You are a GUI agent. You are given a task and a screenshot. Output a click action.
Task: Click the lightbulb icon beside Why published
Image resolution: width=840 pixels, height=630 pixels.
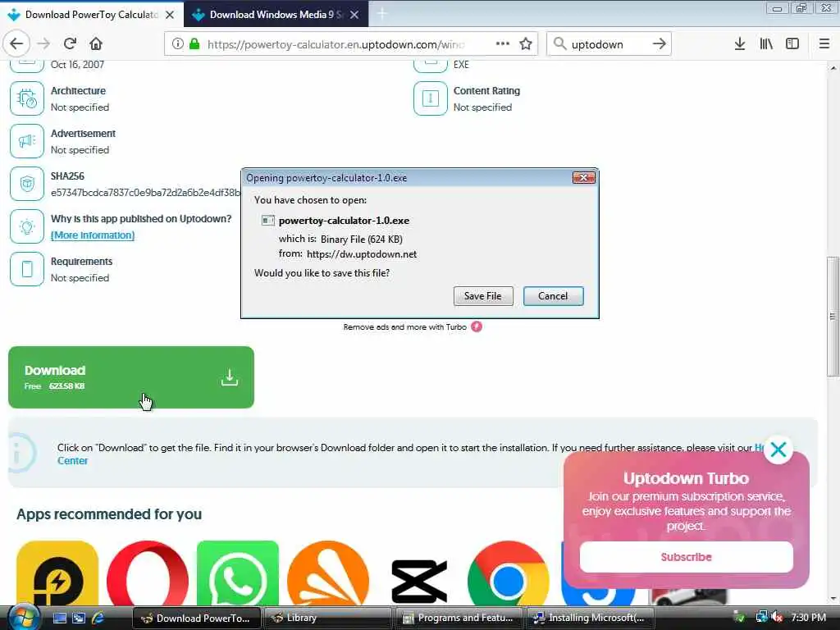pos(27,226)
